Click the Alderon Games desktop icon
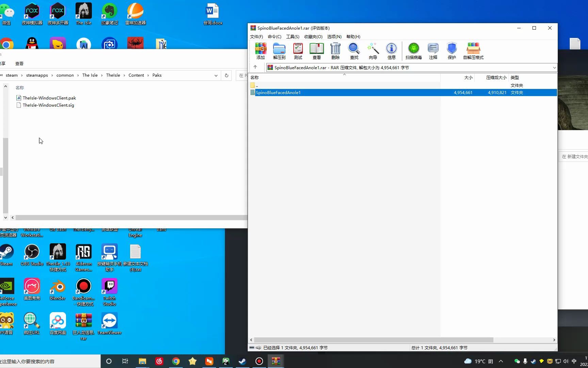The height and width of the screenshot is (368, 588). [83, 258]
